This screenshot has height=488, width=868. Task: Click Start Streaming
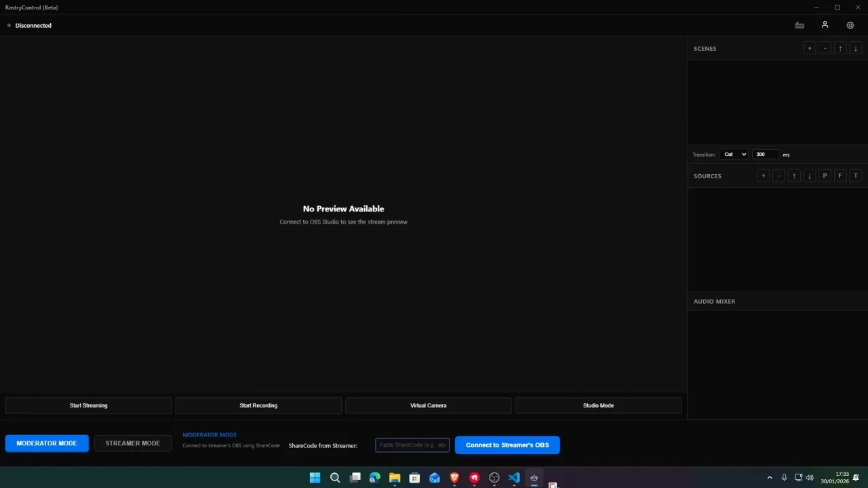[x=89, y=405]
